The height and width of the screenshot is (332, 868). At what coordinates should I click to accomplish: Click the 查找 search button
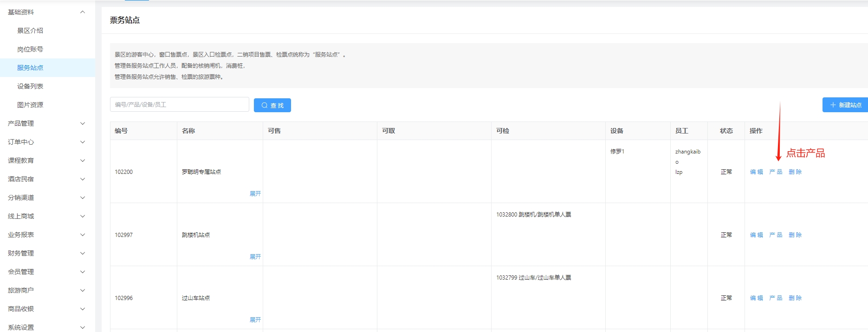(272, 105)
